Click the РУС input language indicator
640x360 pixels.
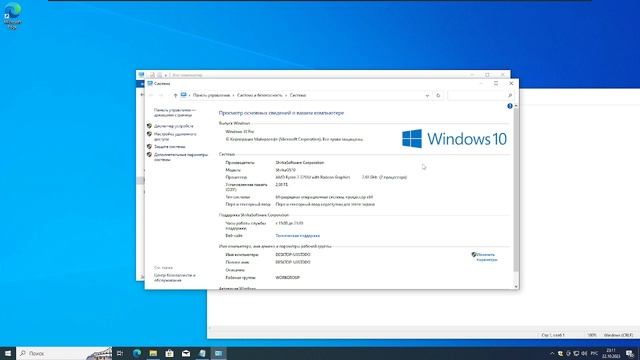tap(594, 353)
